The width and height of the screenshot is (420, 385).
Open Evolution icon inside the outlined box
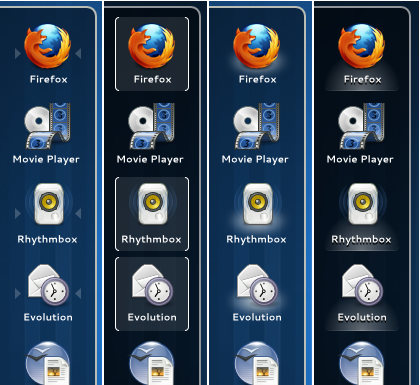[152, 285]
